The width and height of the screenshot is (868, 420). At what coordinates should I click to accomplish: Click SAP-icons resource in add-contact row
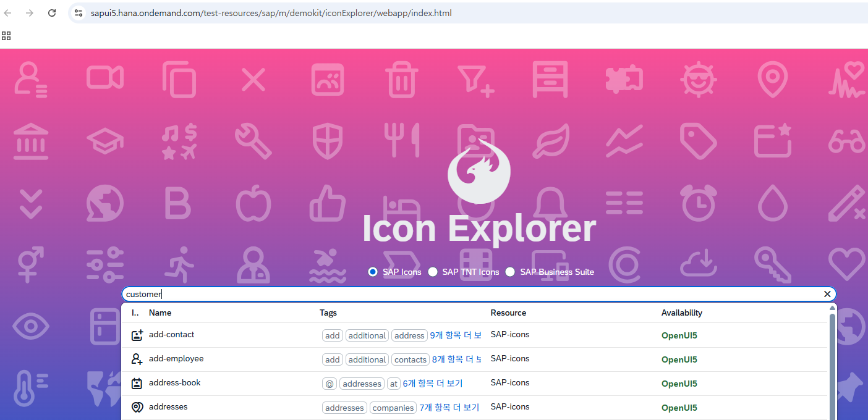click(510, 334)
